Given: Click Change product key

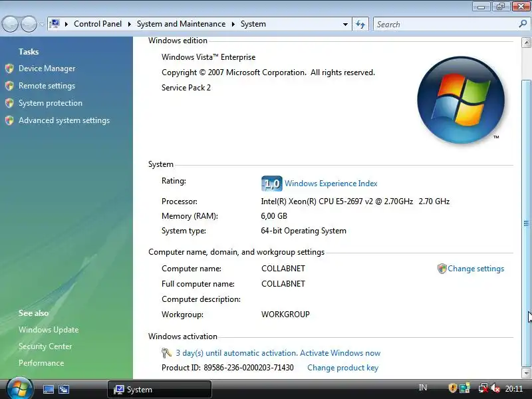Looking at the screenshot, I should click(x=342, y=368).
